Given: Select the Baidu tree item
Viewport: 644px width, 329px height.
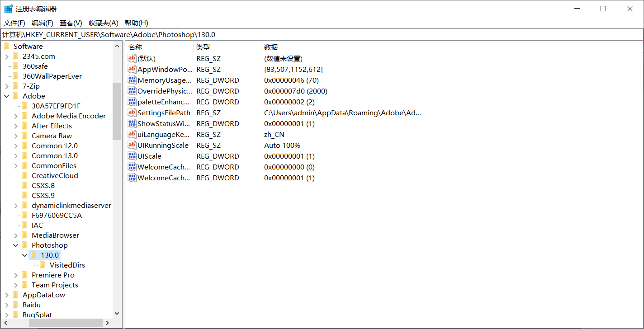Looking at the screenshot, I should coord(32,305).
